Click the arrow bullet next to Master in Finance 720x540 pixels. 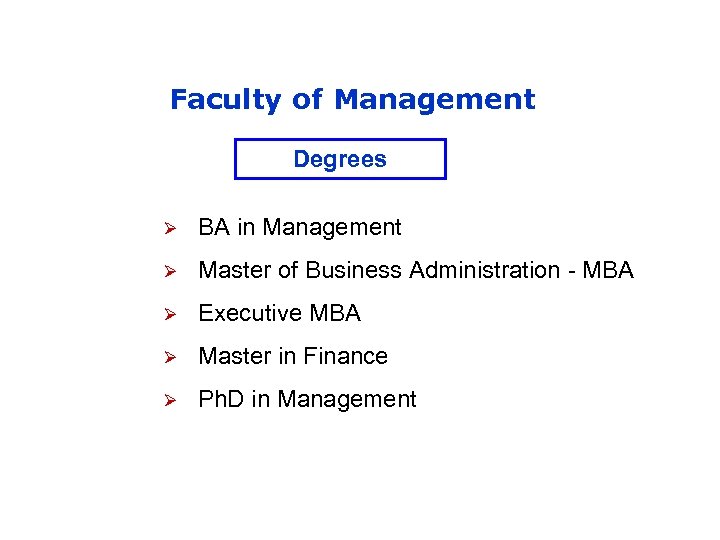(171, 357)
